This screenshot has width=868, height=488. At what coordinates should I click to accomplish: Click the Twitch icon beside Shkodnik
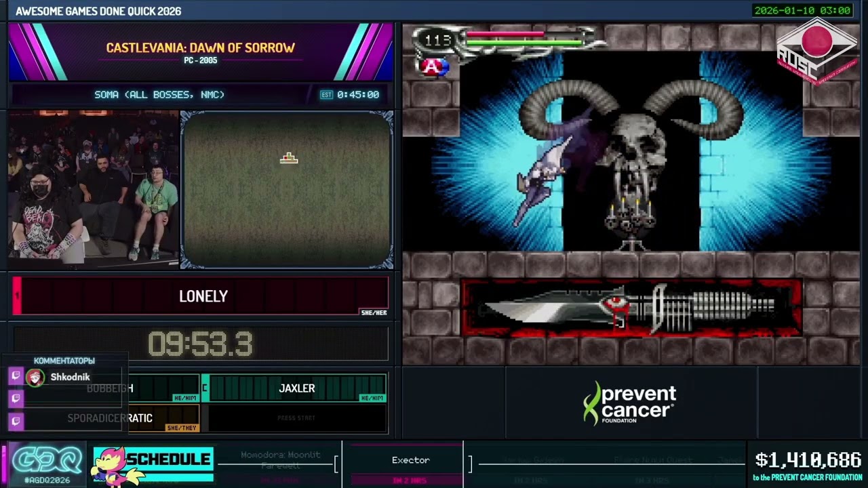click(16, 376)
